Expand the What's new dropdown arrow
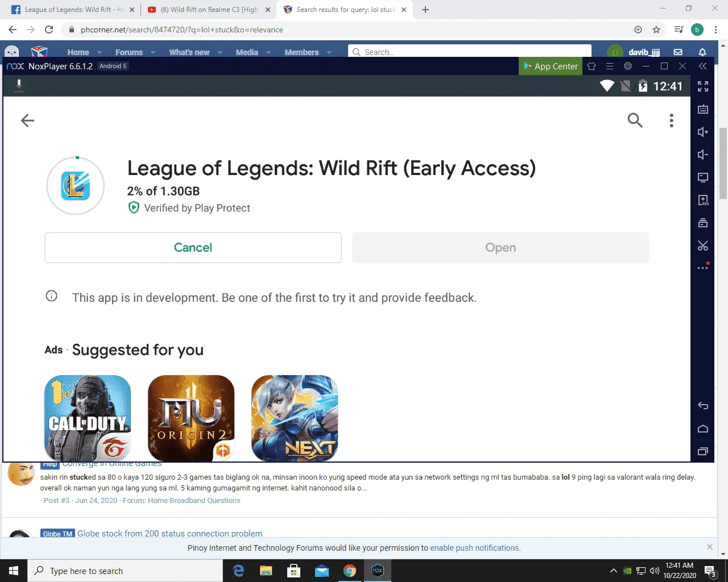 (220, 52)
